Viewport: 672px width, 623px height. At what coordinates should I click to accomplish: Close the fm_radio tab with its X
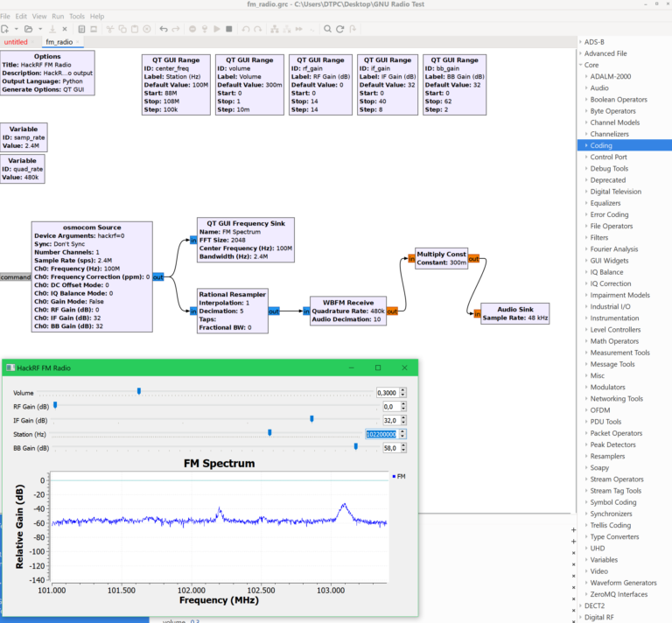[x=78, y=42]
